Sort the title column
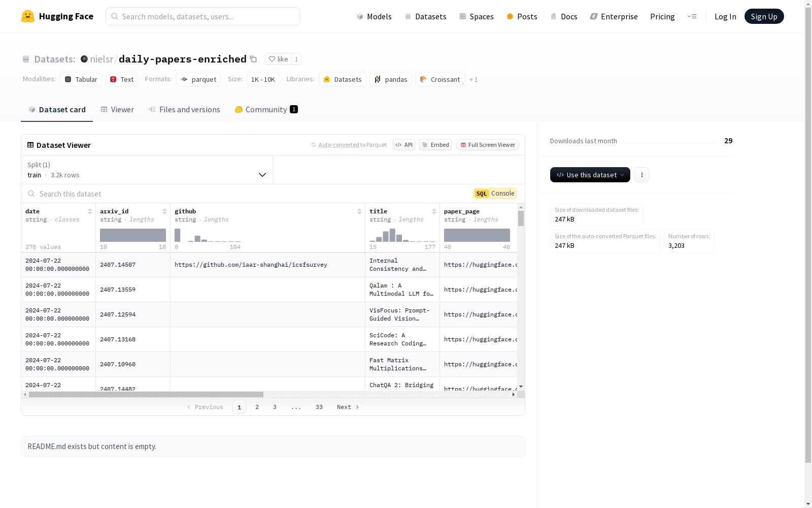Screen dimensions: 812x508 tap(434, 211)
